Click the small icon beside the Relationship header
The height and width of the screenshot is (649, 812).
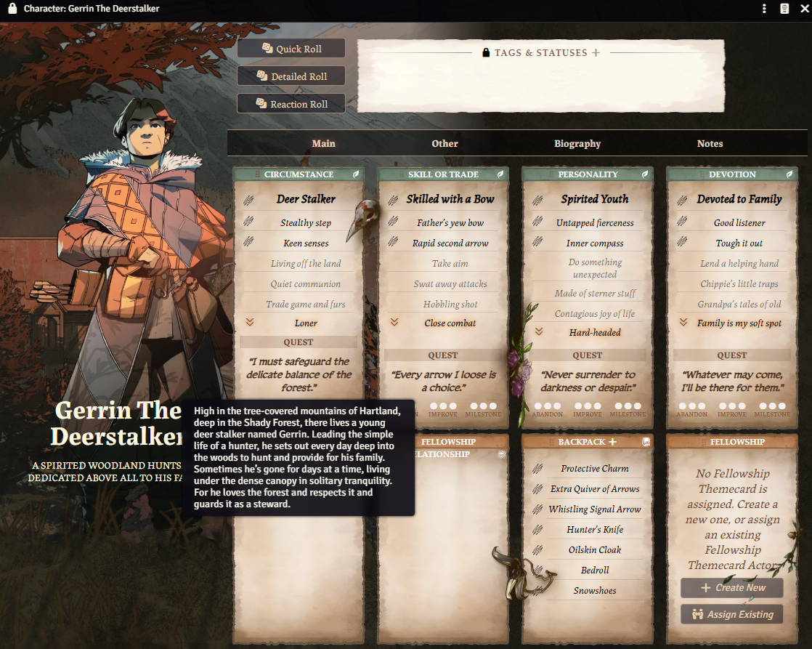501,454
